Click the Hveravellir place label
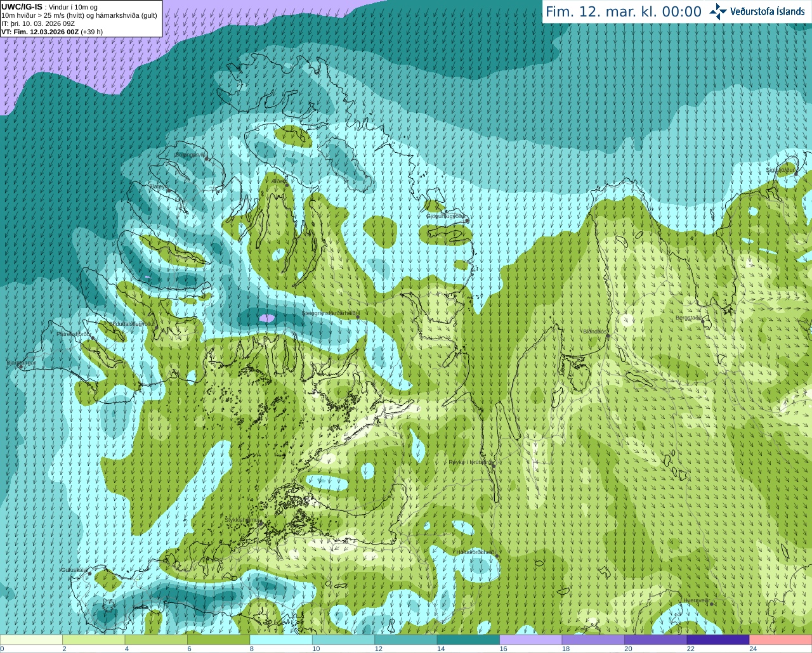The image size is (812, 653). click(x=697, y=600)
